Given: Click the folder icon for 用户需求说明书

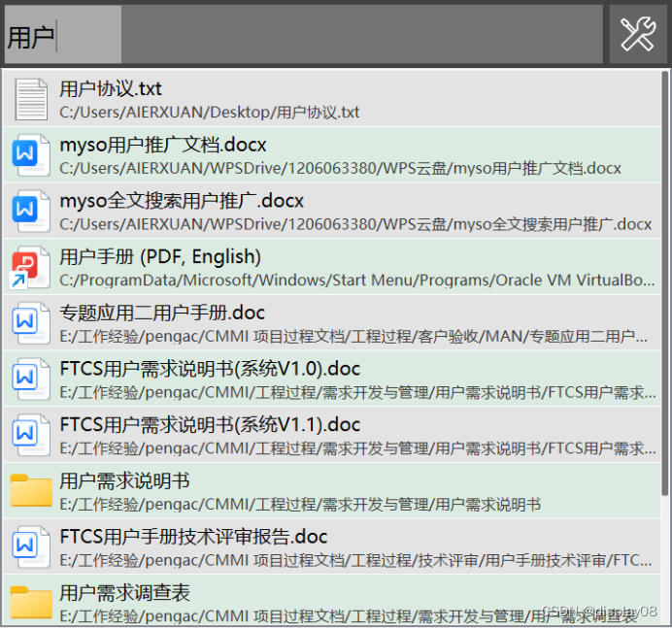Looking at the screenshot, I should pos(31,491).
